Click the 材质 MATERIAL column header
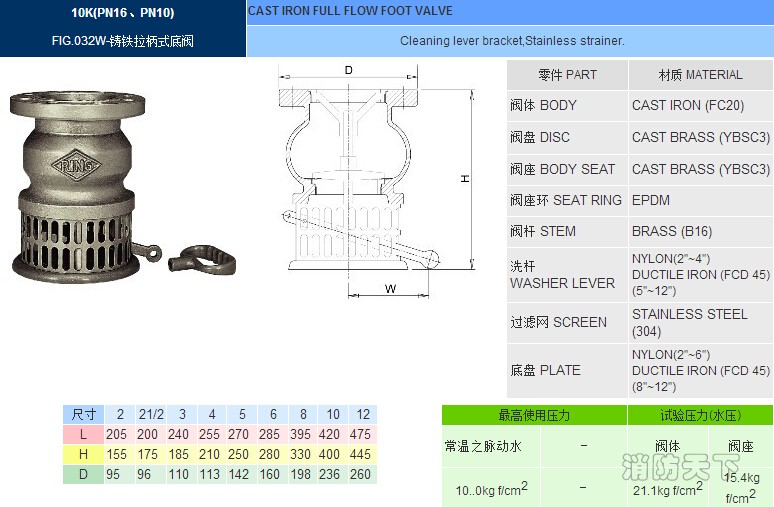Screen dimensions: 774x507 pyautogui.click(x=700, y=75)
